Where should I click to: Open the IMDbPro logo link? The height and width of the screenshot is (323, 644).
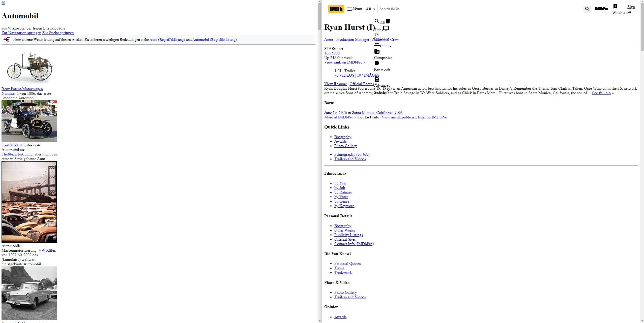601,9
